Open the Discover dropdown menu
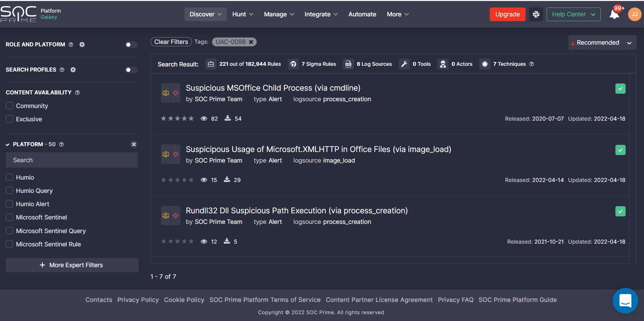This screenshot has height=321, width=644. 205,14
